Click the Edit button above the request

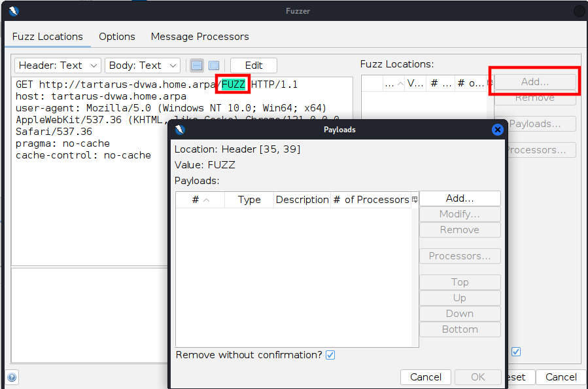click(x=253, y=65)
